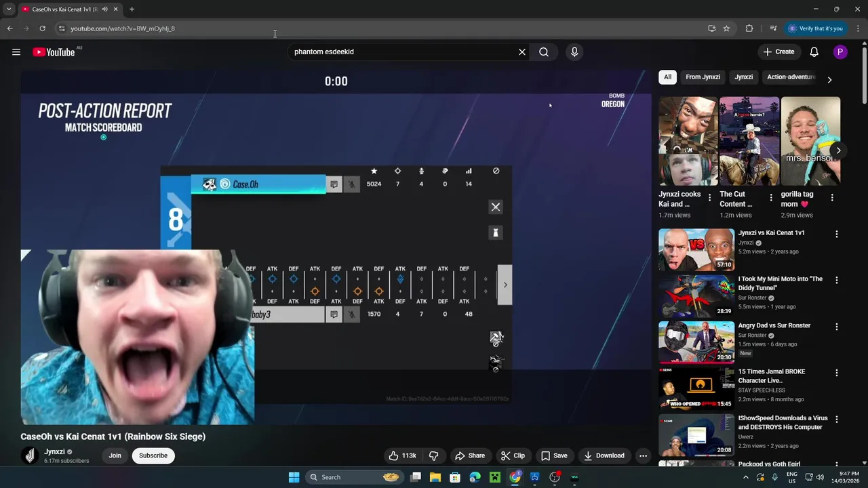Viewport: 868px width, 488px height.
Task: Show hidden system tray icons
Action: [x=746, y=477]
